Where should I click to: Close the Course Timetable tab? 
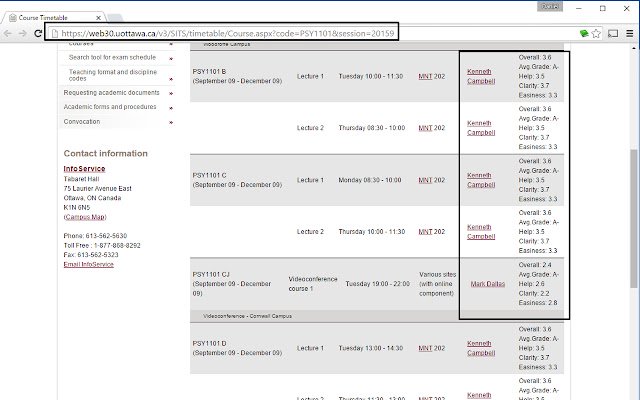click(98, 18)
